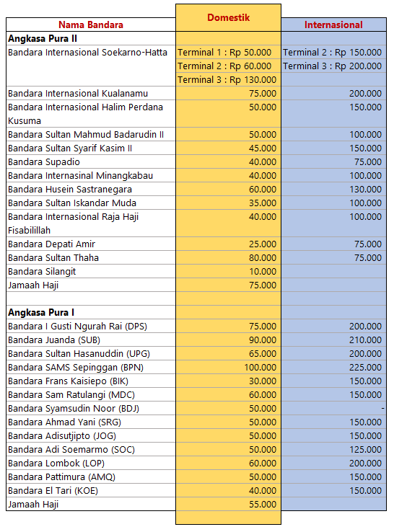
Task: Select Husein Sastranegara international 130.000
Action: [365, 190]
